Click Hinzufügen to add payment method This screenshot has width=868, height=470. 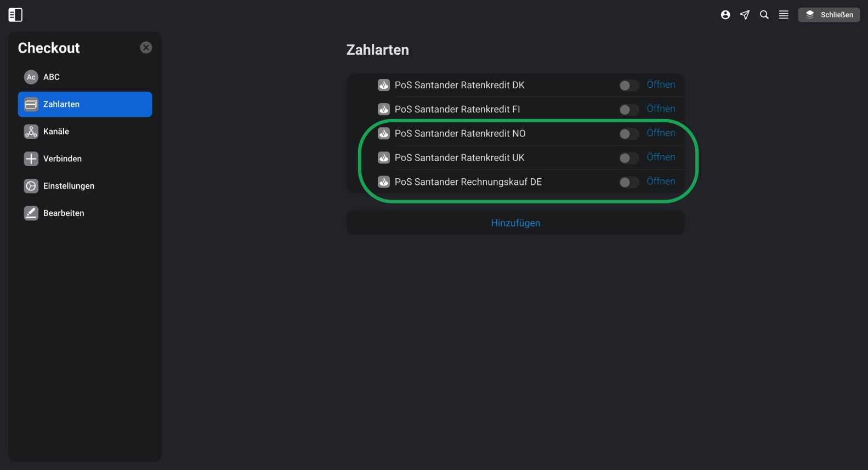pos(515,223)
